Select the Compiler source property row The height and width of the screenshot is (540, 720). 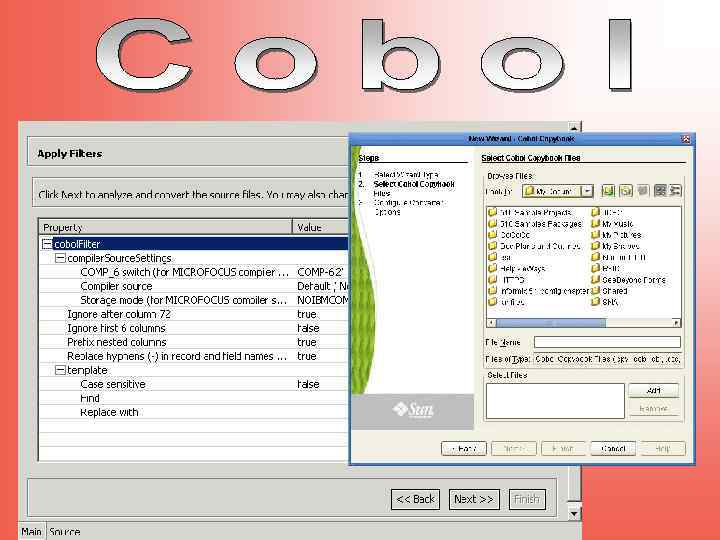pos(194,286)
